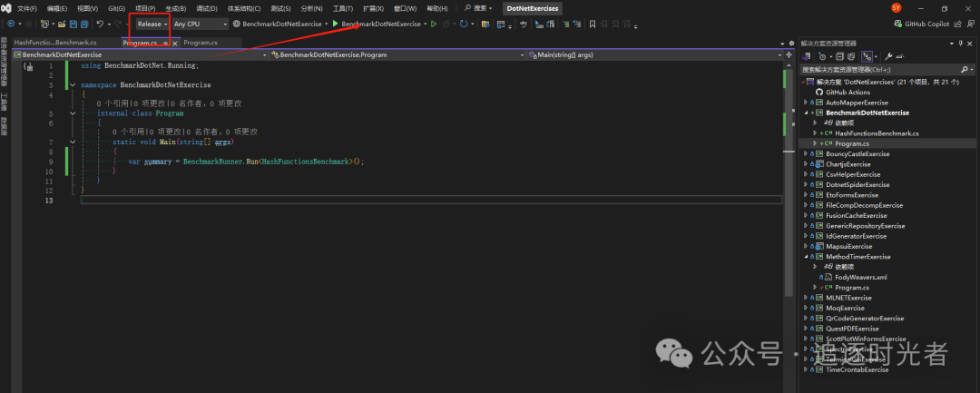The height and width of the screenshot is (393, 980).
Task: Click the DotNetExercises solution name in title bar
Action: (x=534, y=9)
